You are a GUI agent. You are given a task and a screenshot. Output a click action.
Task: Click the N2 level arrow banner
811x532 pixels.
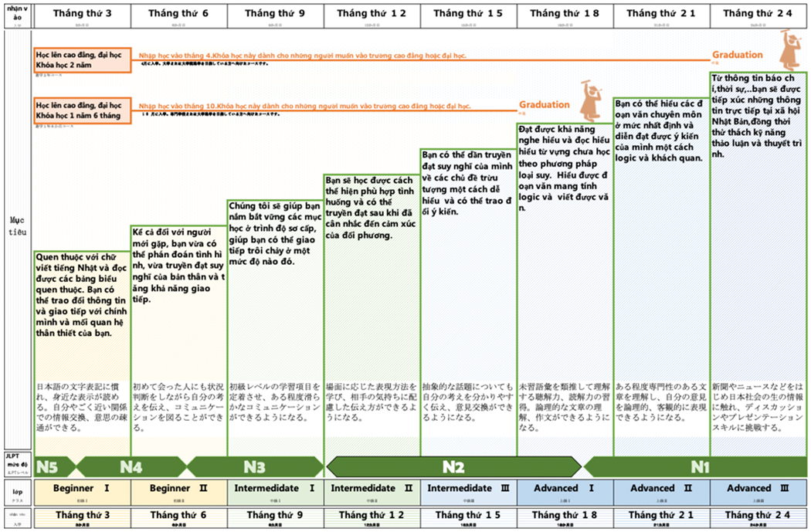coord(453,466)
